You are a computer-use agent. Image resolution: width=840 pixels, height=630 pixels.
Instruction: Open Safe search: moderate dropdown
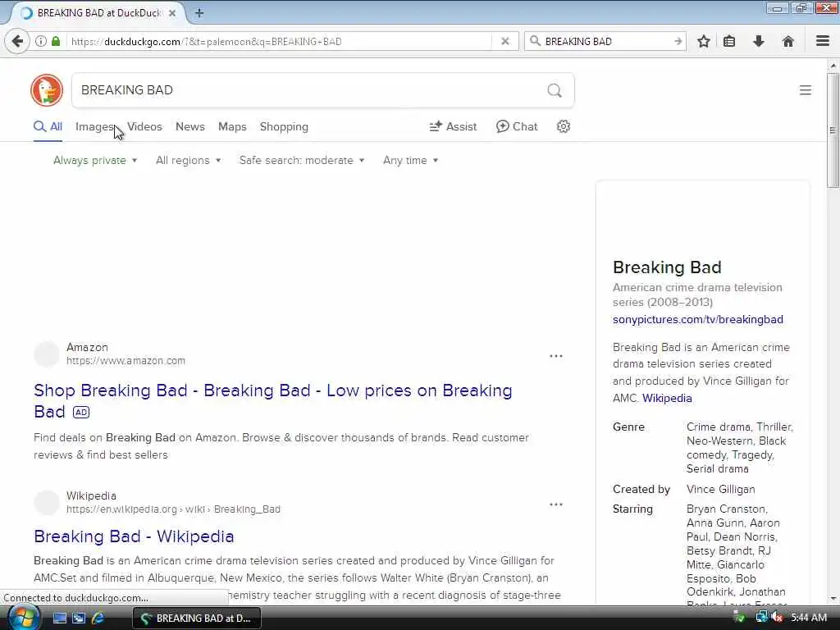pos(302,160)
